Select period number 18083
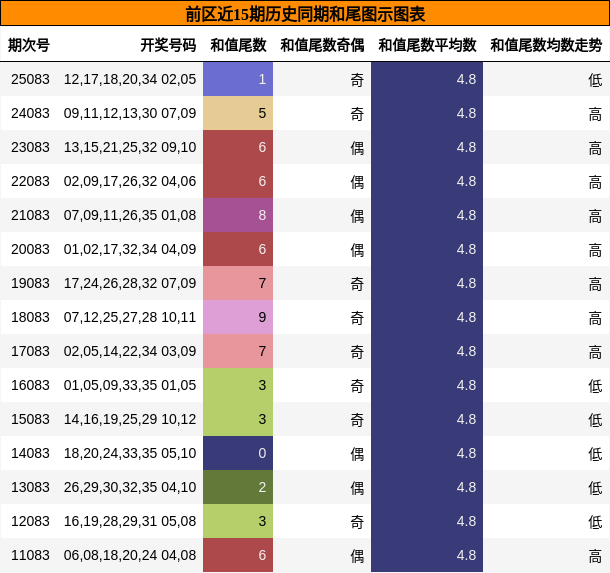 point(30,317)
